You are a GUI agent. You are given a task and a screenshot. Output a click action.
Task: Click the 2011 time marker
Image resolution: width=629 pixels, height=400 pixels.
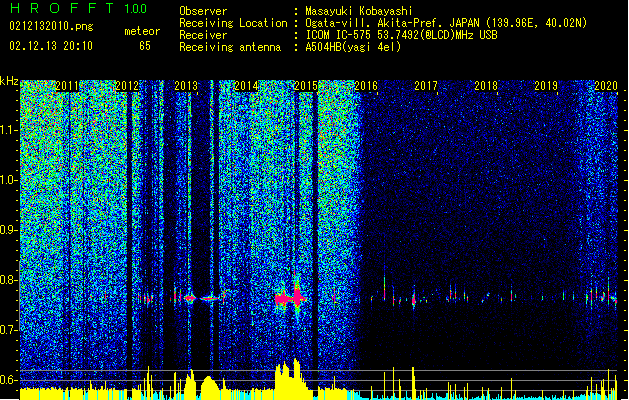67,86
